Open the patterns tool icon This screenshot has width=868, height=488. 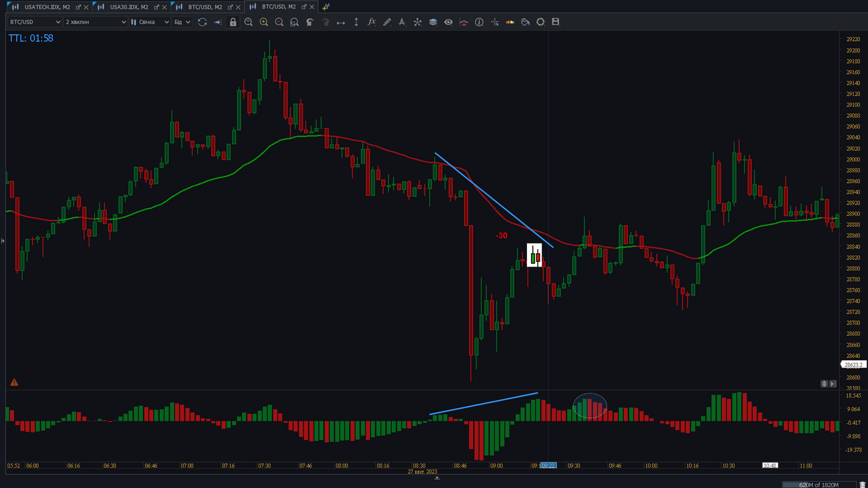417,22
